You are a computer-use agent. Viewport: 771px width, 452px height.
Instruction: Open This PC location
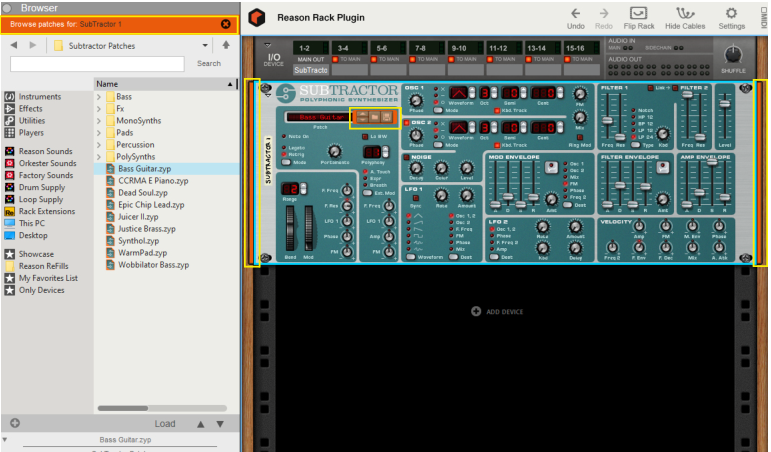point(31,223)
